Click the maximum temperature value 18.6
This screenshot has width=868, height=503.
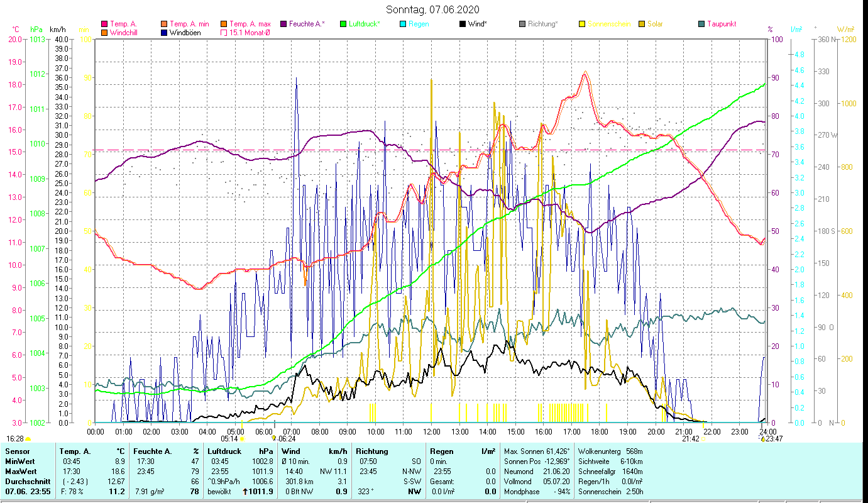point(118,472)
